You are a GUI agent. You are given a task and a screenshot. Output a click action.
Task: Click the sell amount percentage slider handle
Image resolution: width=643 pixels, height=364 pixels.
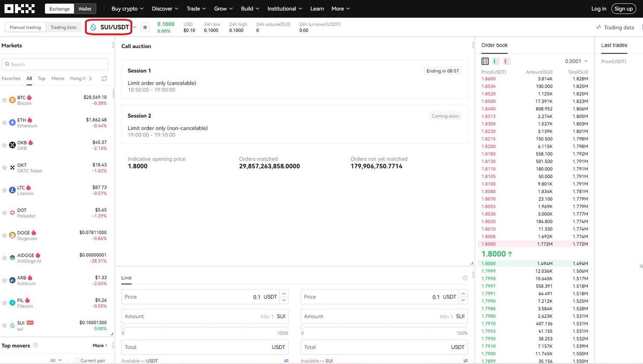[302, 327]
